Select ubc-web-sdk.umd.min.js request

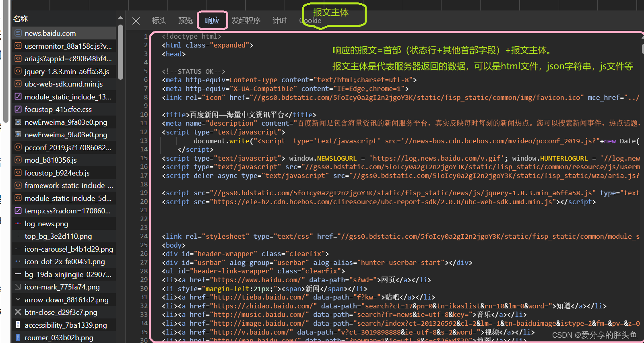click(64, 84)
